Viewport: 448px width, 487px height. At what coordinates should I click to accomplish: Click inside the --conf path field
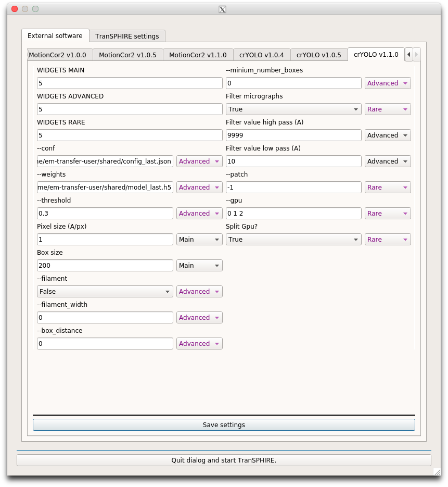coord(105,161)
